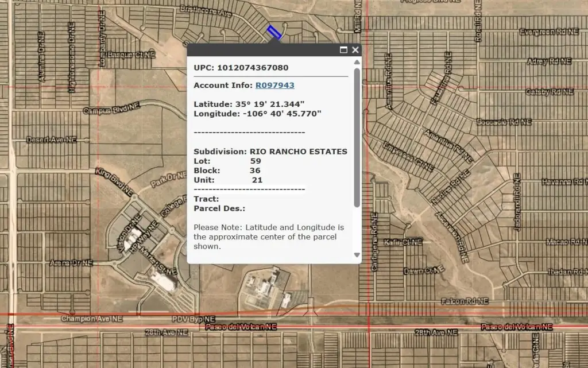Viewport: 588px width, 368px height.
Task: Click the popup vertical scrollbar thumb
Action: tap(357, 138)
